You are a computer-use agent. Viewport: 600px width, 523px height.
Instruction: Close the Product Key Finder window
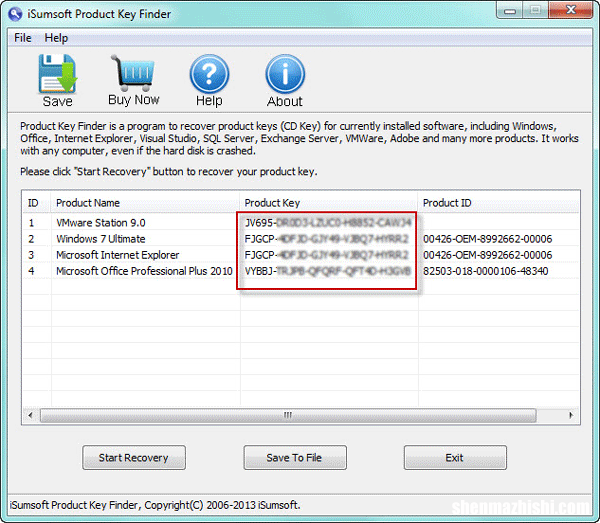571,10
